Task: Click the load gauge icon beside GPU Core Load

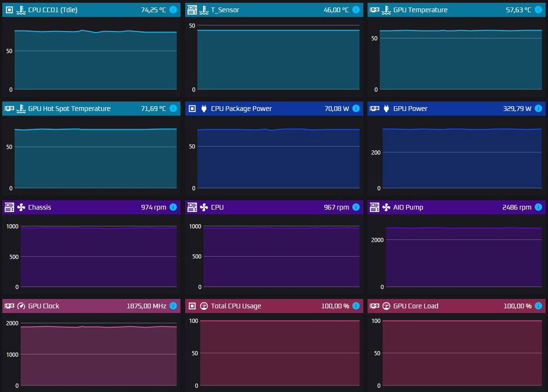Action: [x=386, y=306]
